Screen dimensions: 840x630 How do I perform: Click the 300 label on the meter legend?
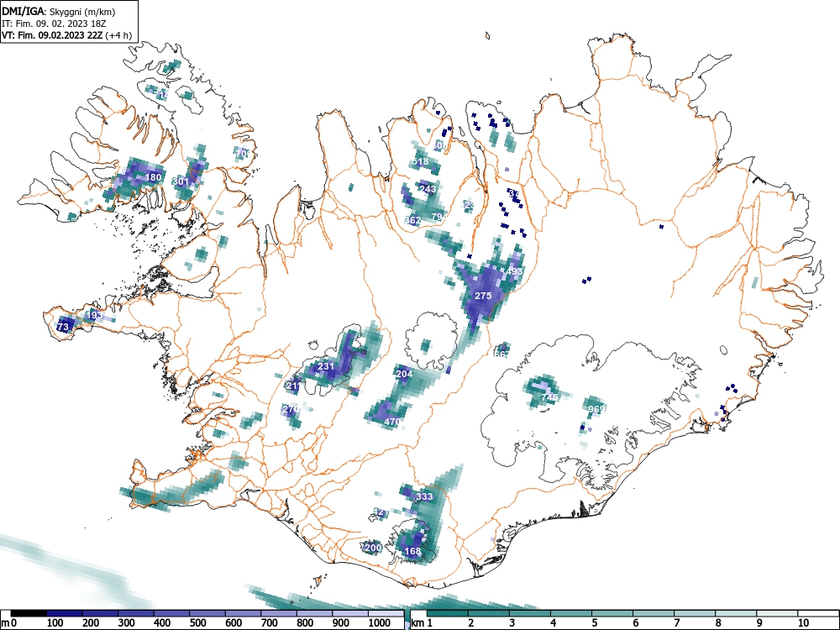pos(127,623)
